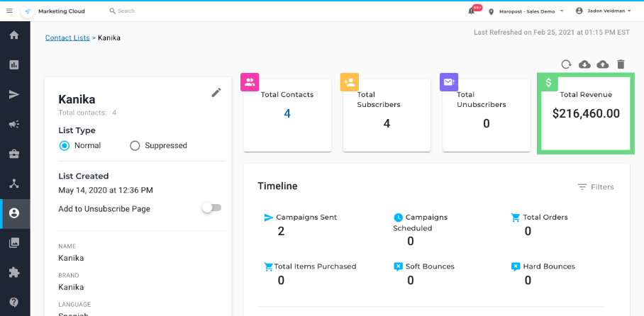
Task: Click the green dollar revenue icon
Action: click(548, 82)
